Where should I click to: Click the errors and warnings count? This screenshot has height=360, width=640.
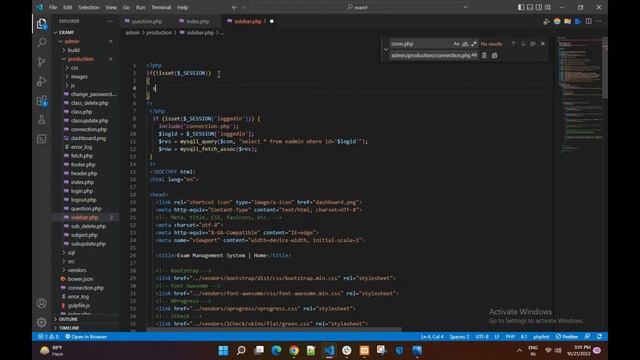pos(48,337)
